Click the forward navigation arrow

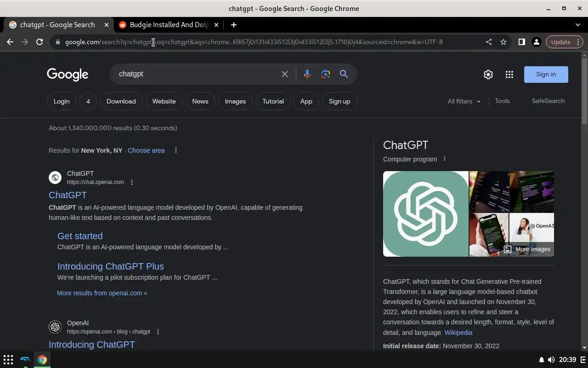coord(25,42)
